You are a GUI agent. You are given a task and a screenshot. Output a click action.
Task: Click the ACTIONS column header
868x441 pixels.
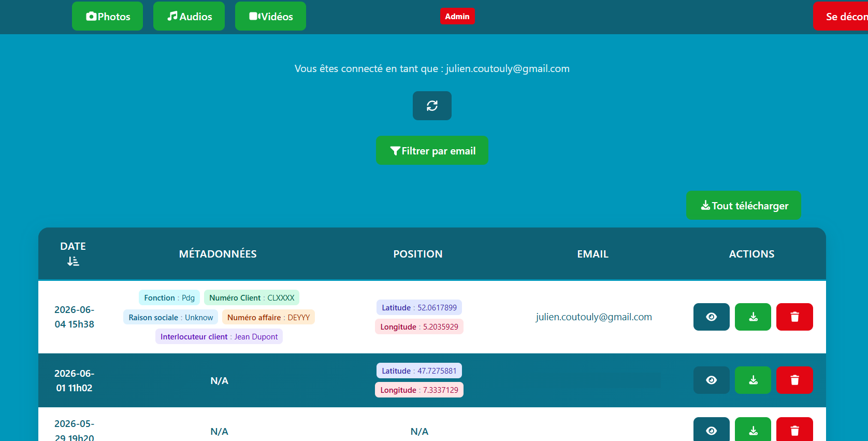(x=751, y=254)
